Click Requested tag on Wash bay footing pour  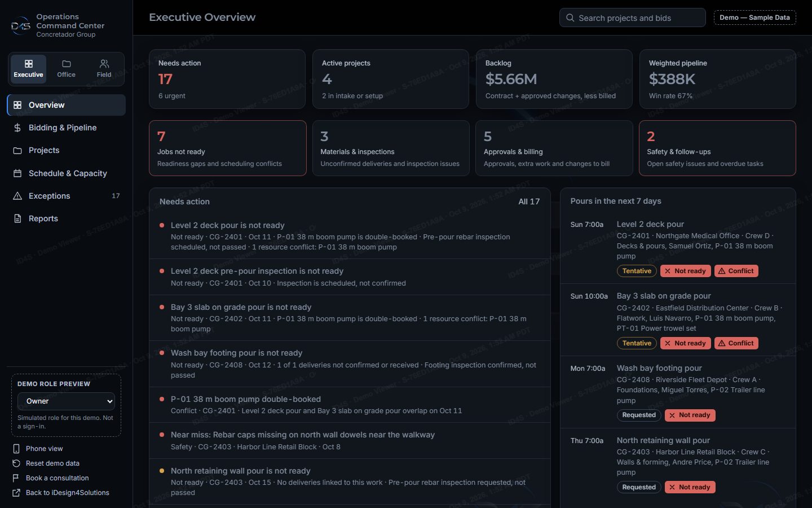click(x=639, y=415)
